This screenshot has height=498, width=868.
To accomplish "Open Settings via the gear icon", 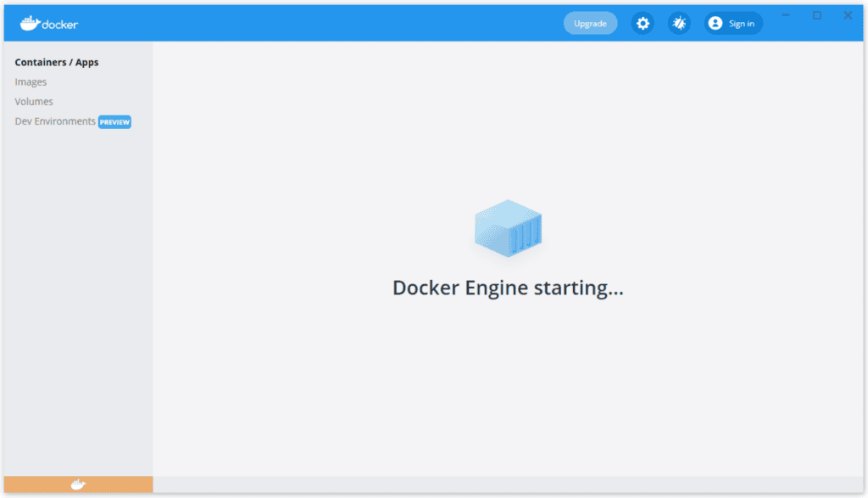I will point(643,23).
